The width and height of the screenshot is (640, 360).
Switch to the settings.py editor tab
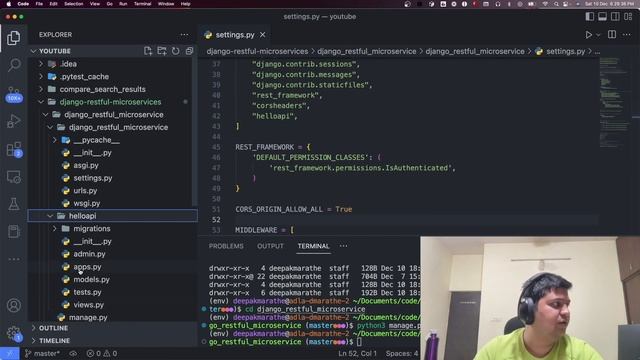point(235,35)
